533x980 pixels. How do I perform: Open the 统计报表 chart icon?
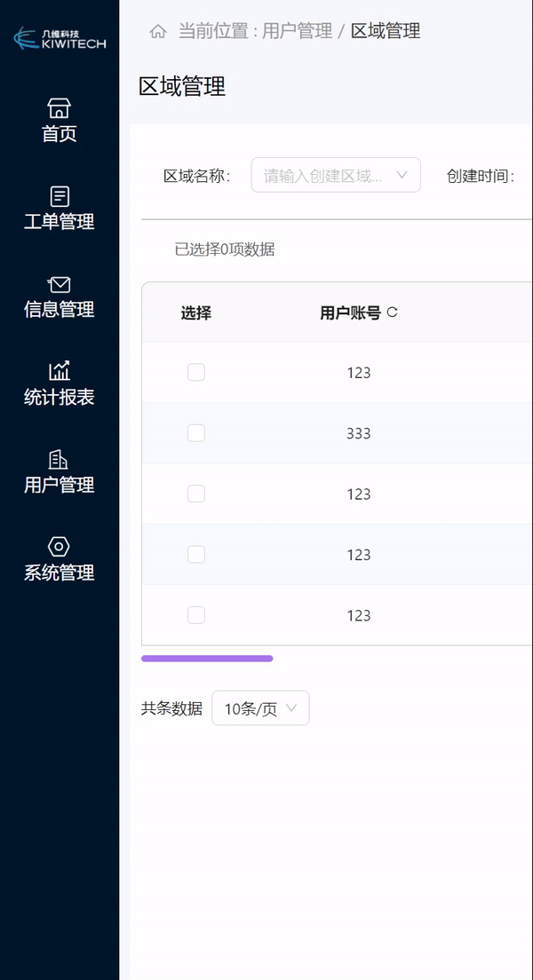tap(60, 371)
